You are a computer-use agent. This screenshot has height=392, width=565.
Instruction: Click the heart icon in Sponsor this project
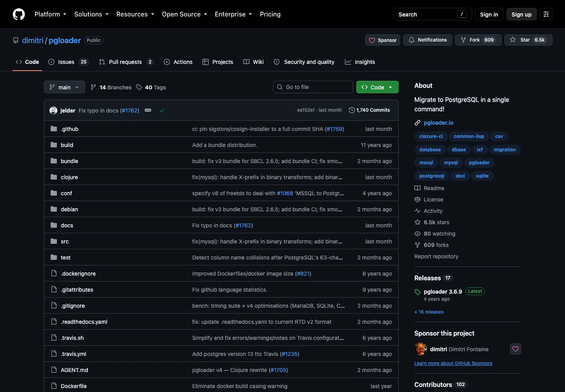coord(516,349)
